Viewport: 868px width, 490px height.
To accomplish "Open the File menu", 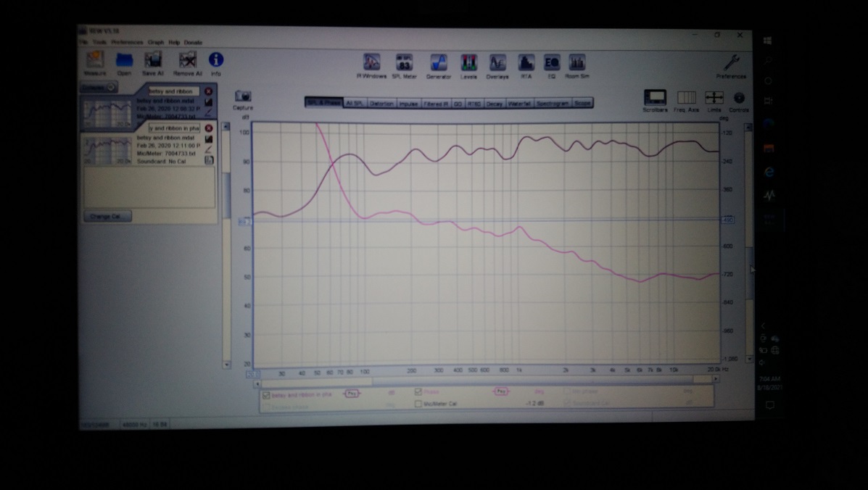I will [x=83, y=42].
